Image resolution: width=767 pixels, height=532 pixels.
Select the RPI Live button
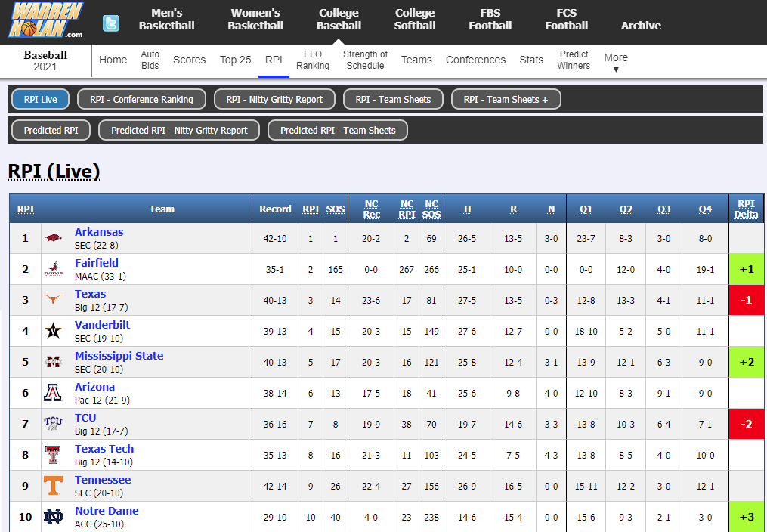[41, 99]
